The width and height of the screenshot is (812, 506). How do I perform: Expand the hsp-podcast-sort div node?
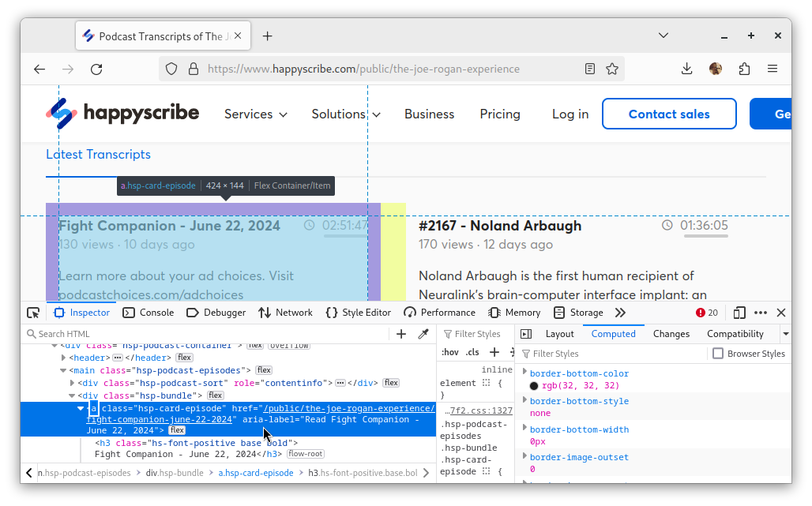tap(73, 383)
